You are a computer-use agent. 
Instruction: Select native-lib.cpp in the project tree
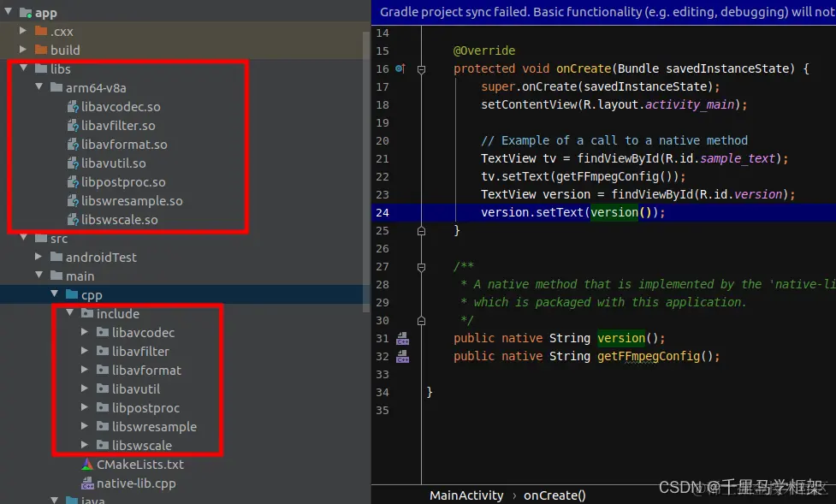[x=136, y=483]
